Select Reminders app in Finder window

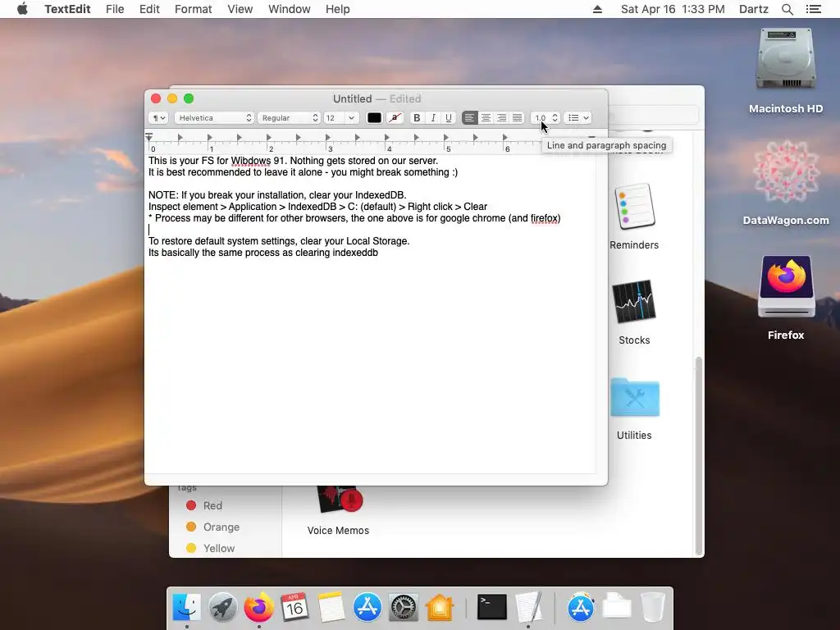coord(634,207)
